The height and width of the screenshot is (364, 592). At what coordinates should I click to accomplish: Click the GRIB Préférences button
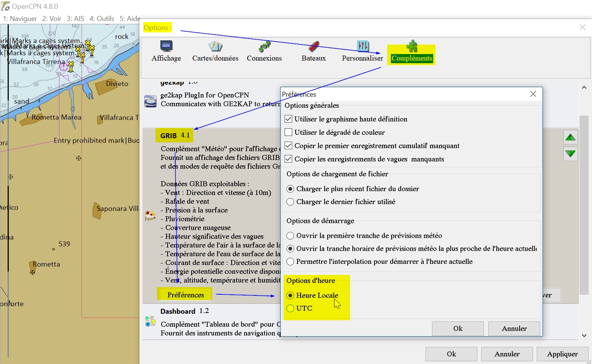(x=186, y=295)
